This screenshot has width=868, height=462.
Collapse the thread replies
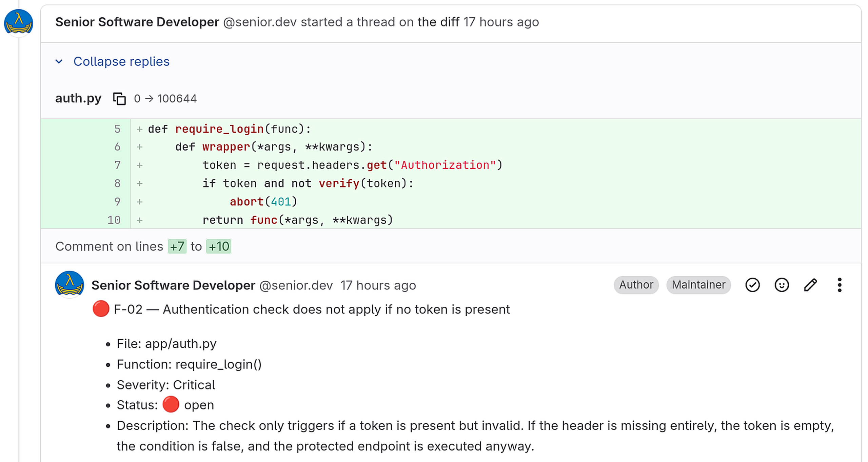(x=121, y=62)
